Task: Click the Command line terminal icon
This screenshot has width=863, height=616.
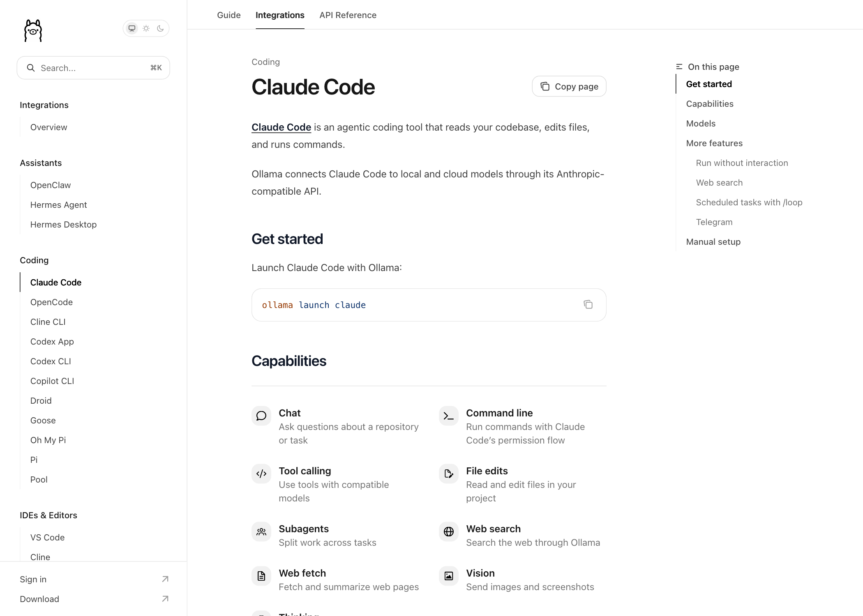Action: pos(449,416)
